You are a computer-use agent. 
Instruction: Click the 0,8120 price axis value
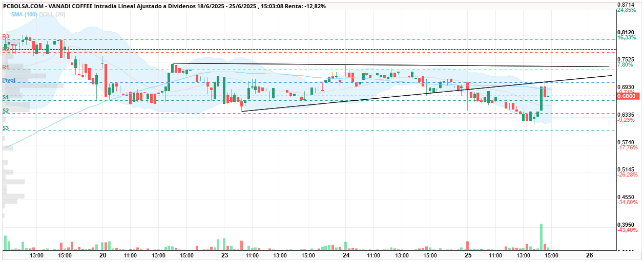(x=627, y=32)
